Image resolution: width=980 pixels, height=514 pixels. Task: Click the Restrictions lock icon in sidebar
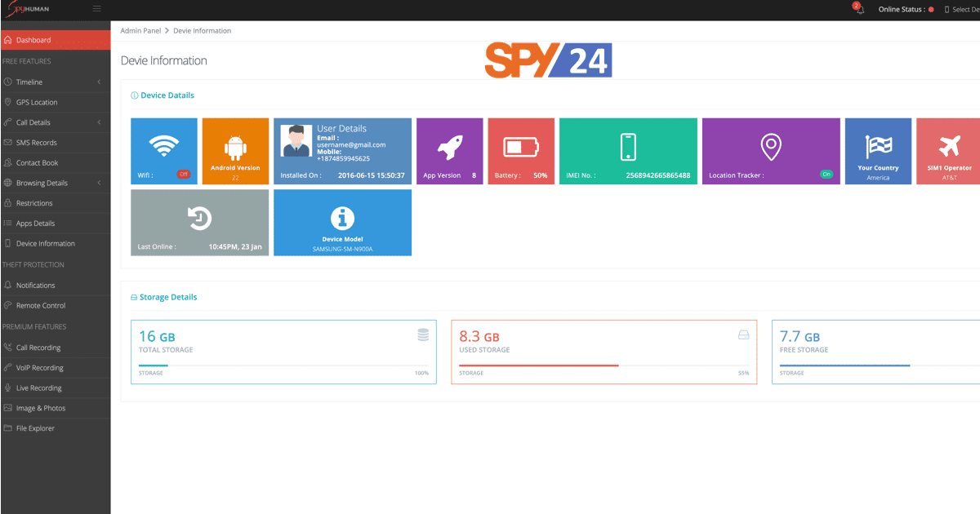coord(7,203)
